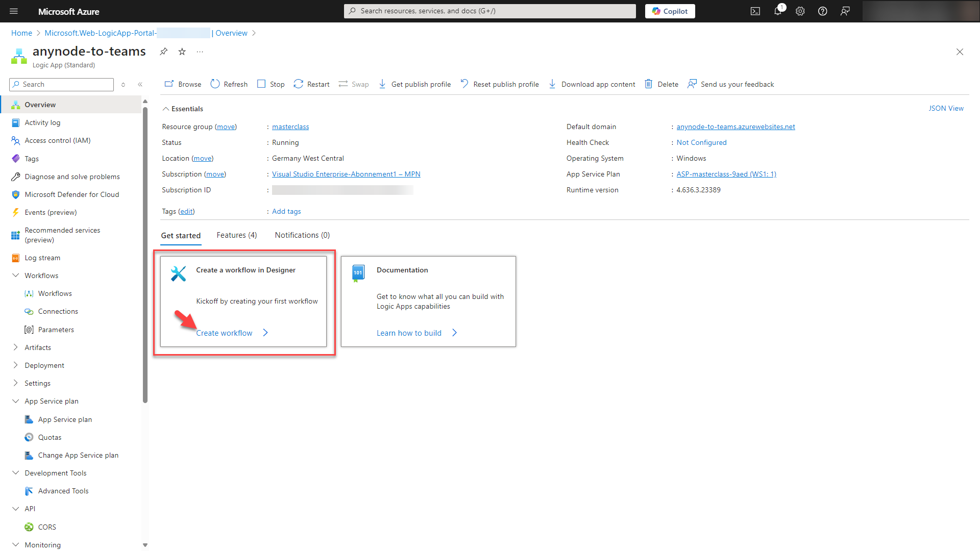
Task: Click the resource menu search box
Action: (61, 84)
